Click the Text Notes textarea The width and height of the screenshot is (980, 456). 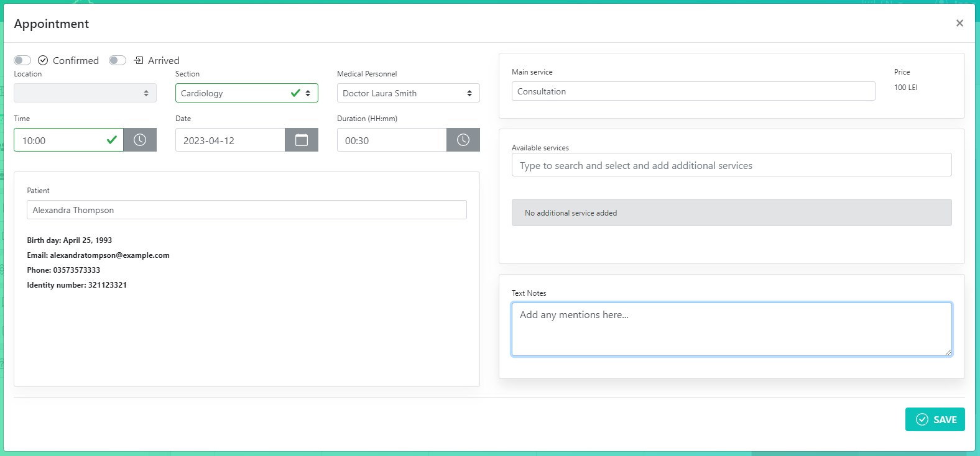click(x=731, y=329)
